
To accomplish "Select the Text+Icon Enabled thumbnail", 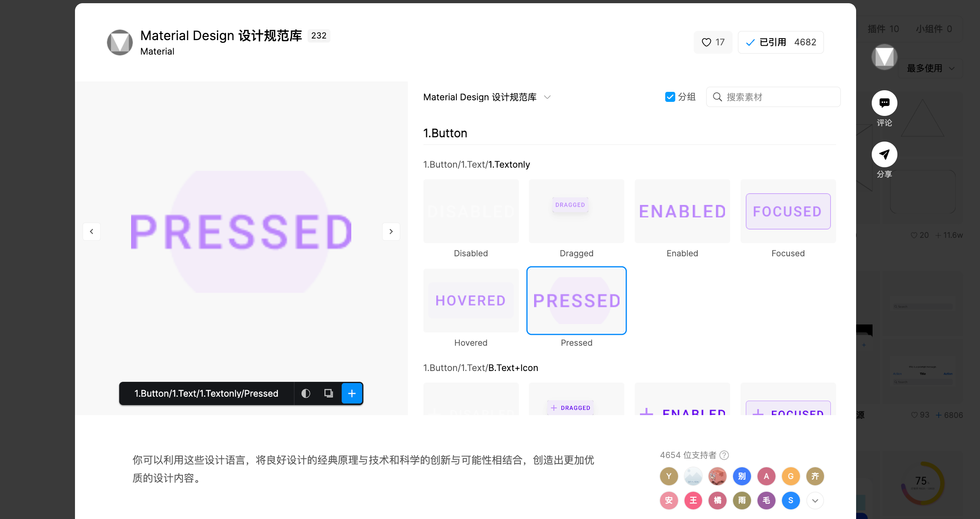I will pyautogui.click(x=682, y=399).
